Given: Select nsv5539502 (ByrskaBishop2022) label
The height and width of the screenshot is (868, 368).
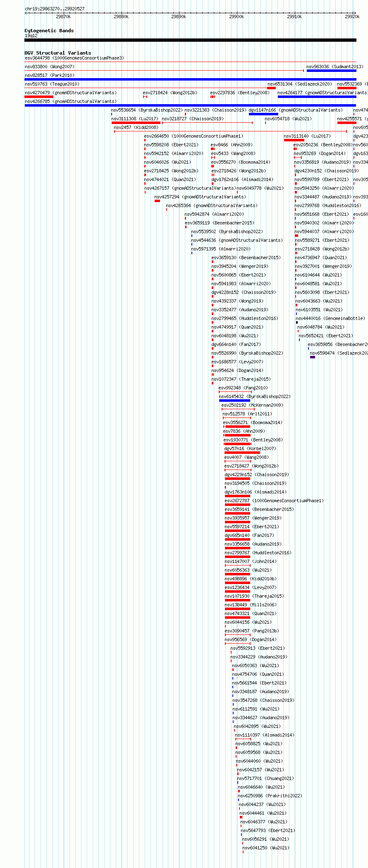Looking at the screenshot, I should [227, 231].
